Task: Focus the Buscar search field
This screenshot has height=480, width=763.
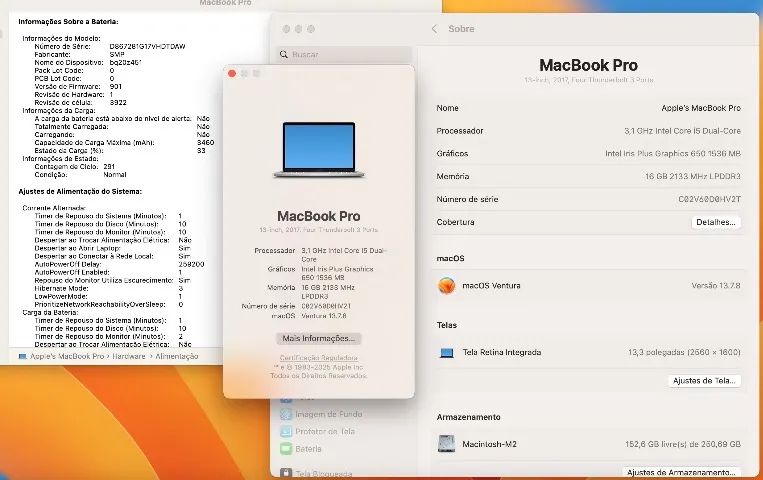Action: [x=345, y=55]
